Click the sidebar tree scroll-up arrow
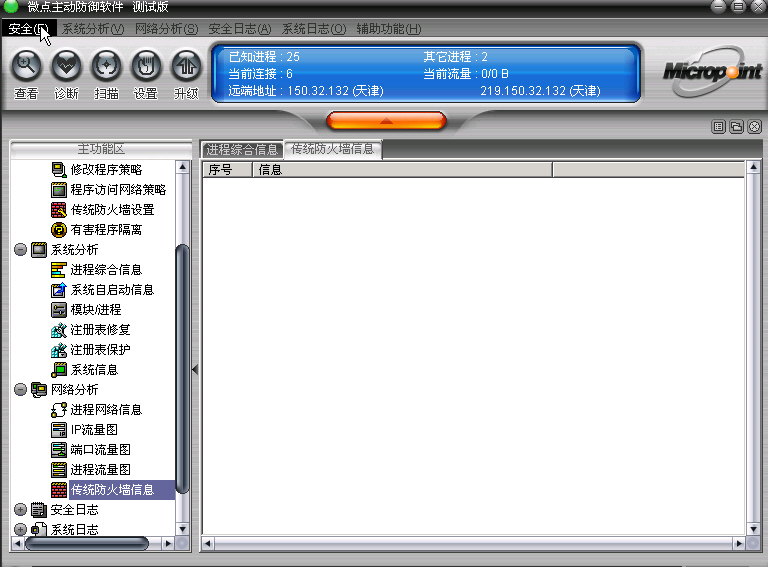 [x=183, y=167]
